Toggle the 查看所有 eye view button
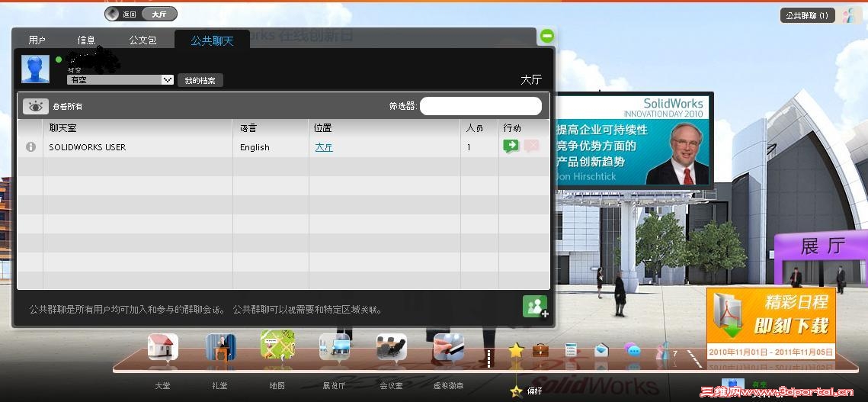Image resolution: width=868 pixels, height=402 pixels. pos(36,106)
